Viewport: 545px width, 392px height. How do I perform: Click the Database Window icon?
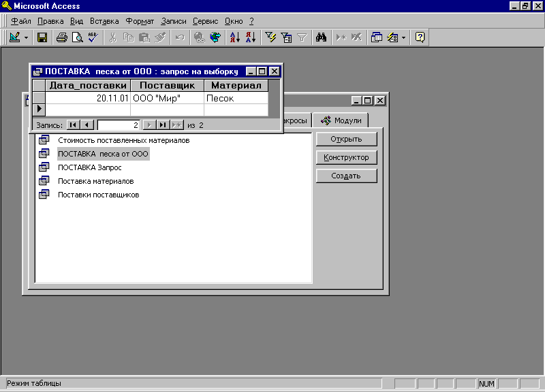coord(377,37)
